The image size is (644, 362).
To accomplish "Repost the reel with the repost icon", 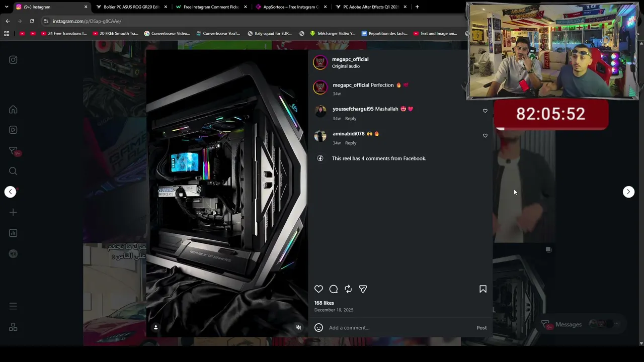I will click(x=348, y=289).
